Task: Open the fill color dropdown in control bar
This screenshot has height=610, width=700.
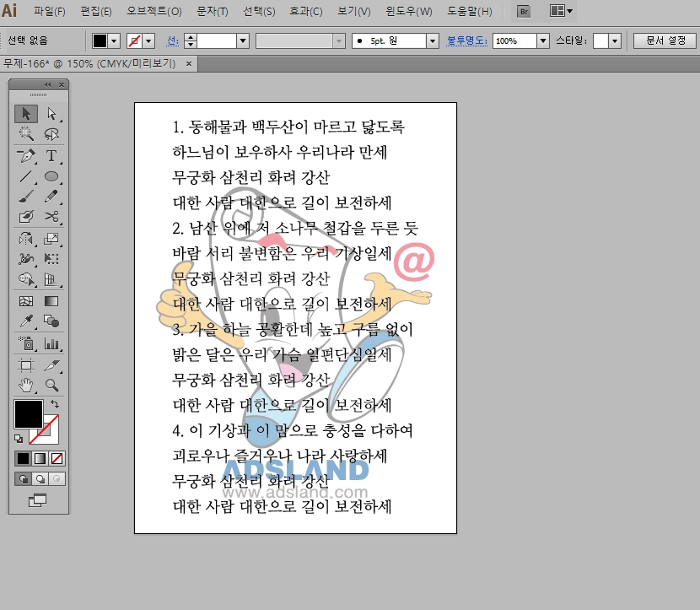Action: click(115, 41)
